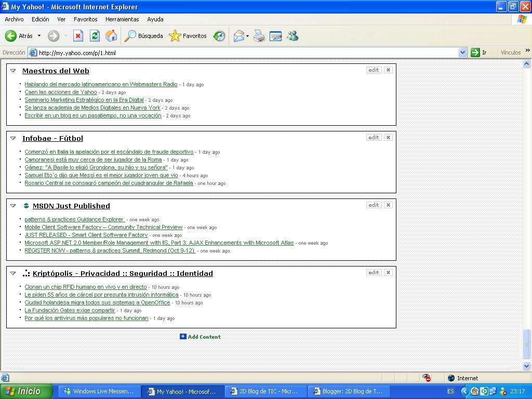Click the MSDN feed icon beside its title

26,206
